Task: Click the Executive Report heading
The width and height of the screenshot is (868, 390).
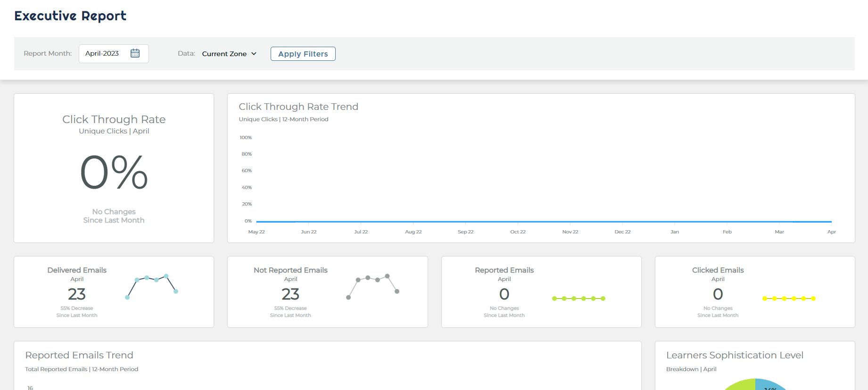Action: [x=70, y=16]
